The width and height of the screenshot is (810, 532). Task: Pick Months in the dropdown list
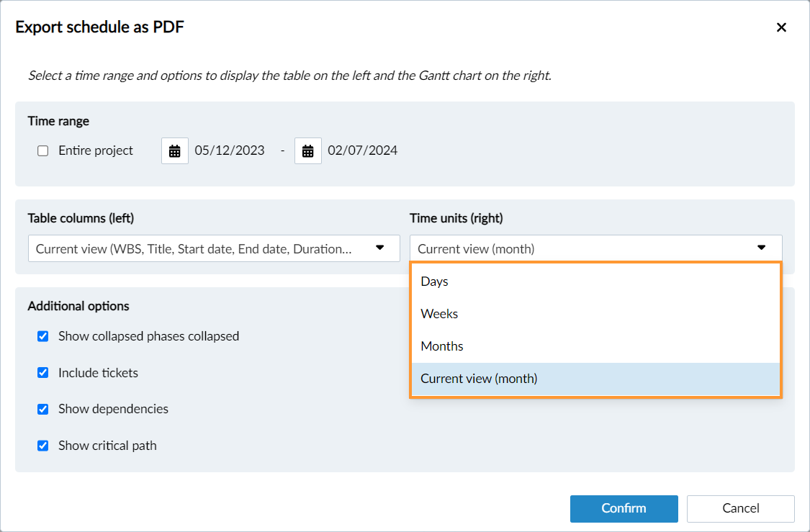click(x=442, y=346)
